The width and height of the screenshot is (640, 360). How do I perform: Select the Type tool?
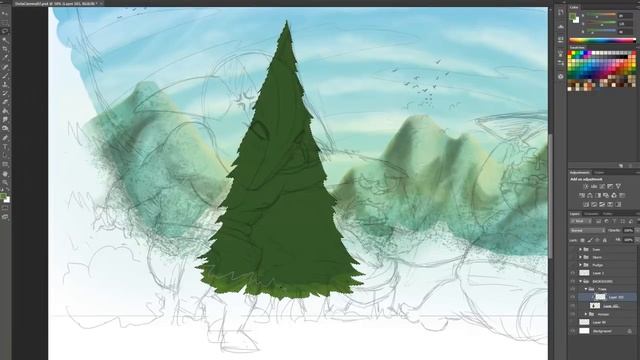pyautogui.click(x=5, y=147)
